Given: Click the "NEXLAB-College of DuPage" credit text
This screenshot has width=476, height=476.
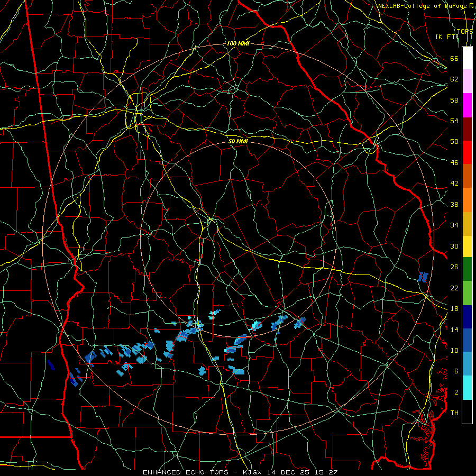Looking at the screenshot, I should tap(423, 6).
